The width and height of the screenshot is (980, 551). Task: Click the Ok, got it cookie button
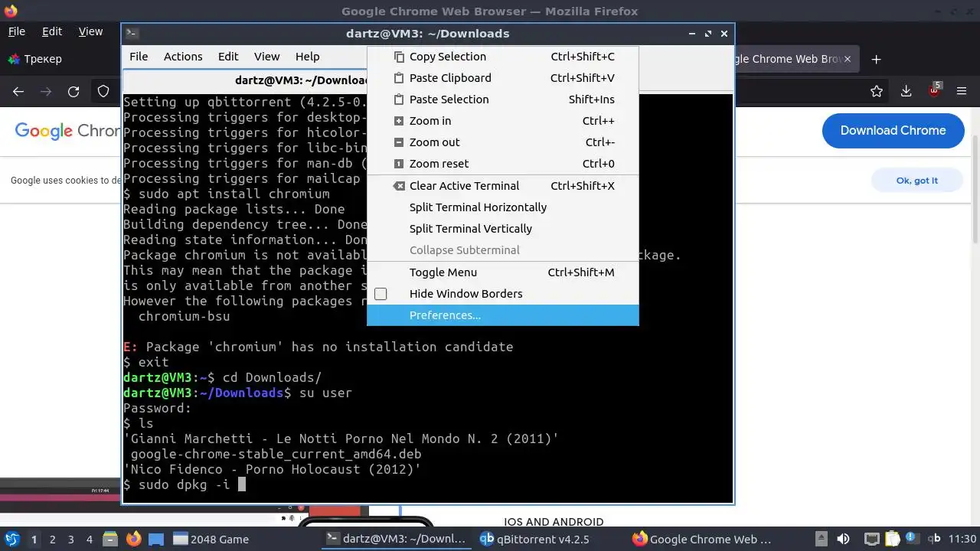point(916,181)
